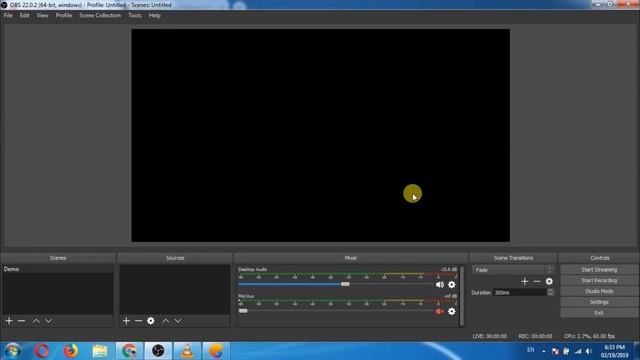Open Google Chrome from the taskbar
The image size is (640, 360).
(x=129, y=351)
